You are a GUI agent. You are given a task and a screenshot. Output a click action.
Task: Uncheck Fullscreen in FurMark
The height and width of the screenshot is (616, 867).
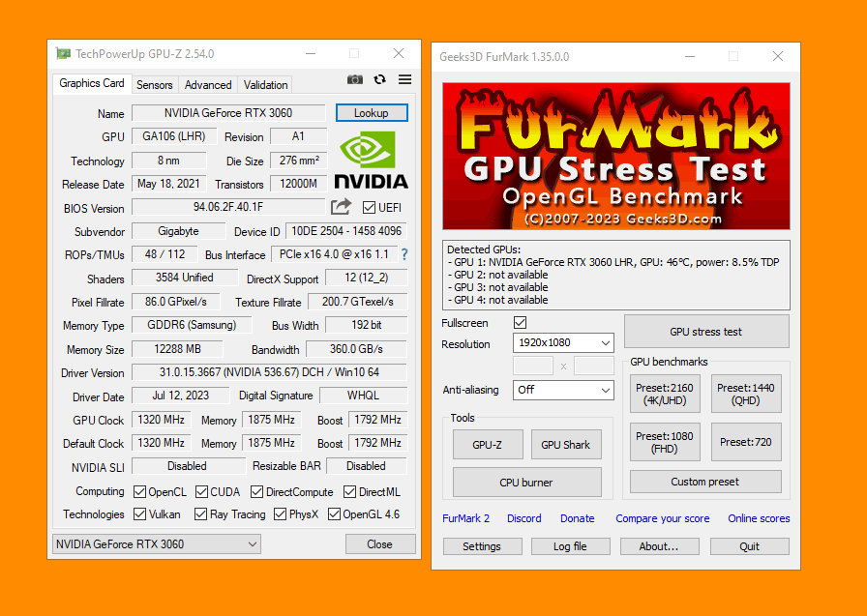click(520, 322)
